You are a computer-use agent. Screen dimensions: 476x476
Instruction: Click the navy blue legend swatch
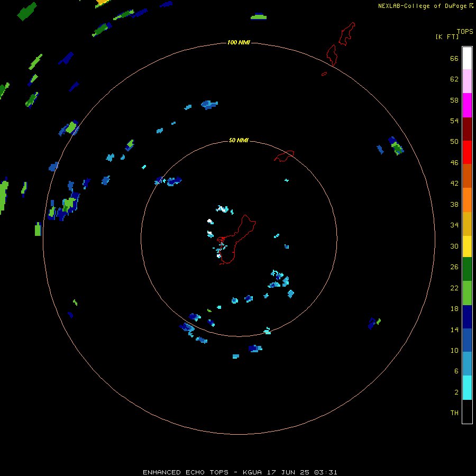coord(467,317)
